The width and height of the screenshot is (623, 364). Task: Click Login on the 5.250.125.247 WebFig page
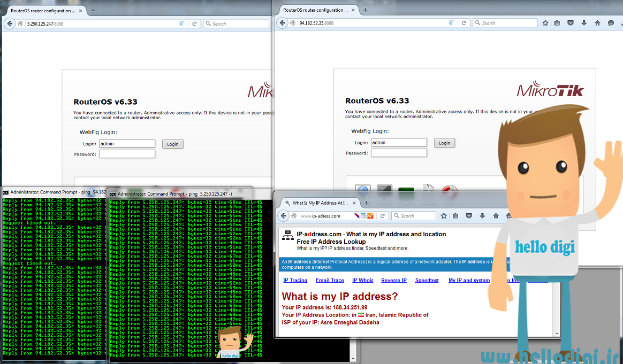pos(173,144)
